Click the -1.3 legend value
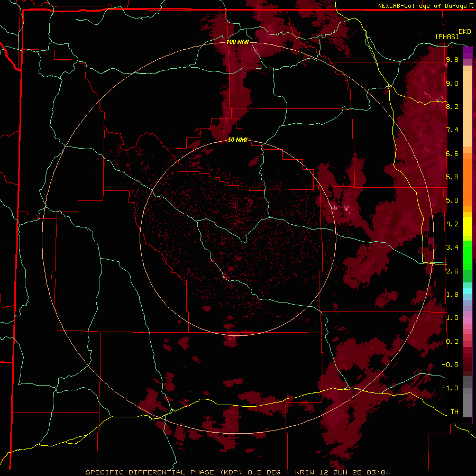Image resolution: width=476 pixels, height=476 pixels. (x=450, y=388)
